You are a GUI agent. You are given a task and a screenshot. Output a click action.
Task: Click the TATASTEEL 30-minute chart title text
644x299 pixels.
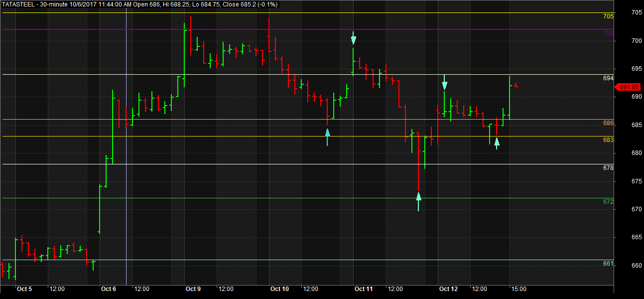[140, 4]
